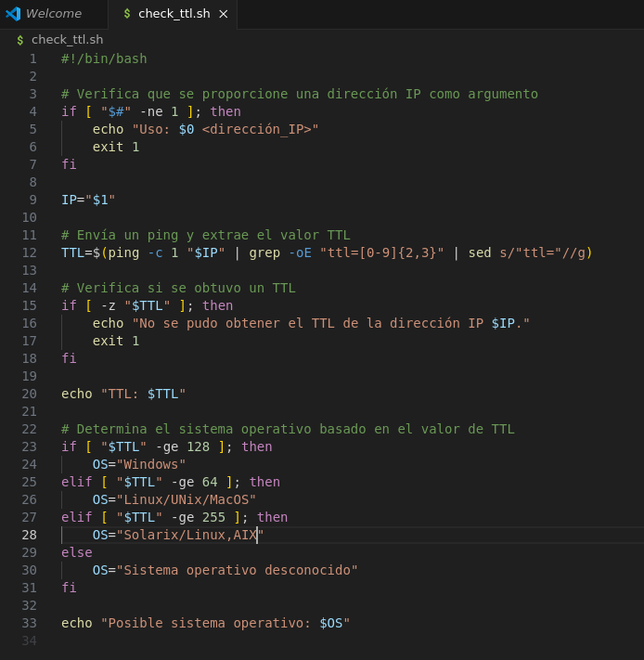Close the check_ttl.sh tab
644x660 pixels.
224,14
